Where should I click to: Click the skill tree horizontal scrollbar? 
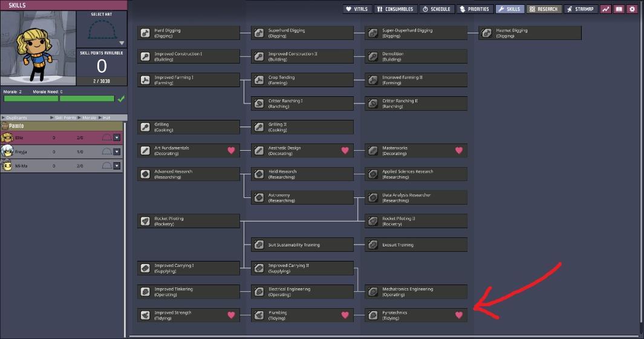[x=383, y=337]
